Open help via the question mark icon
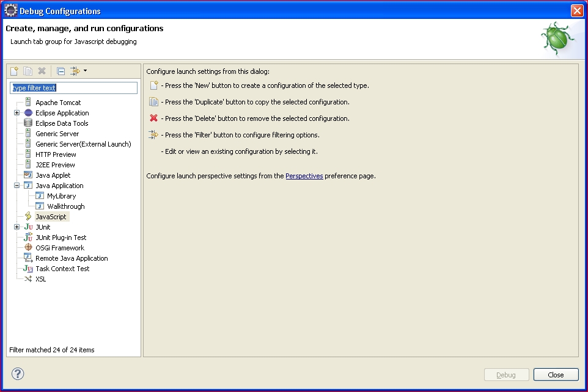The image size is (588, 392). pyautogui.click(x=18, y=374)
